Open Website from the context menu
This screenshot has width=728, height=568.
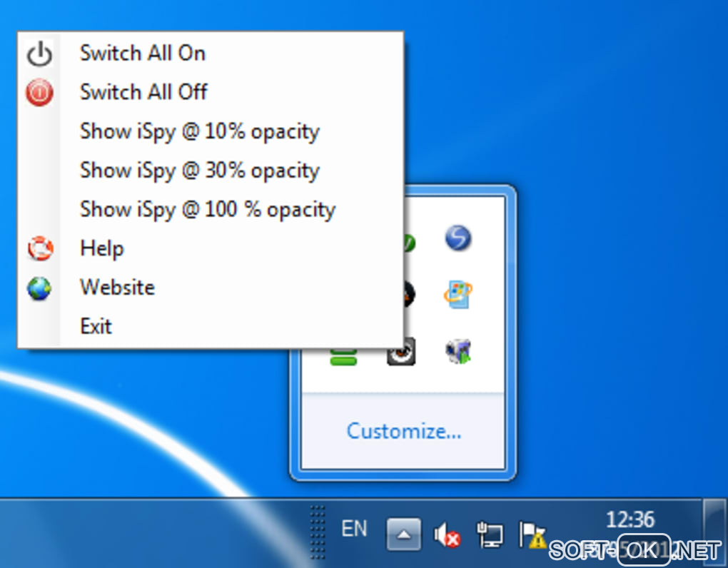pos(210,288)
